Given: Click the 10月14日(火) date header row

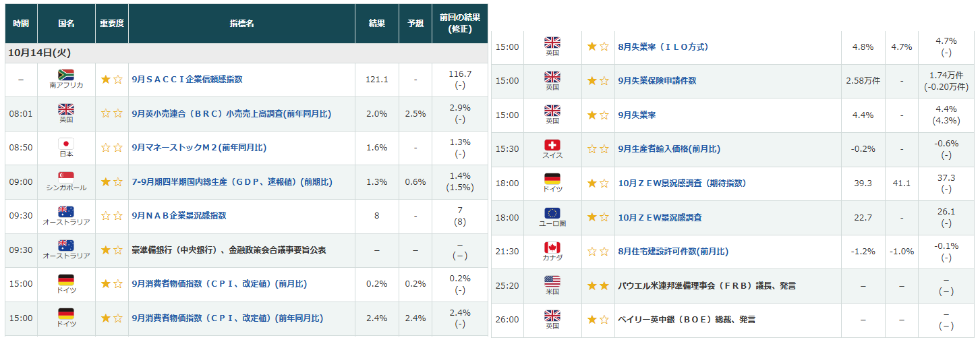Looking at the screenshot, I should pos(246,53).
